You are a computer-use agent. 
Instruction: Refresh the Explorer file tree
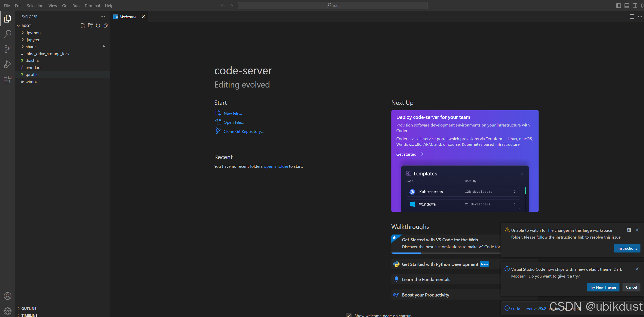point(98,26)
